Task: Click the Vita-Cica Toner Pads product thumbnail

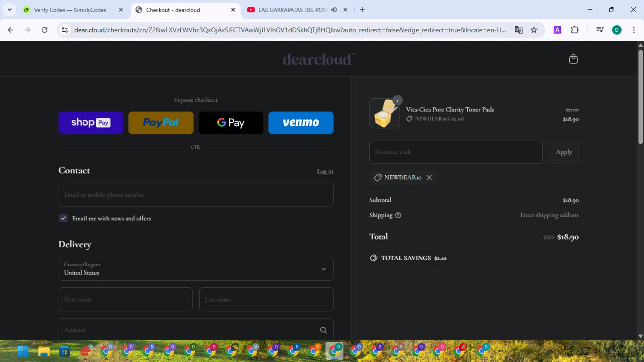Action: coord(384,113)
